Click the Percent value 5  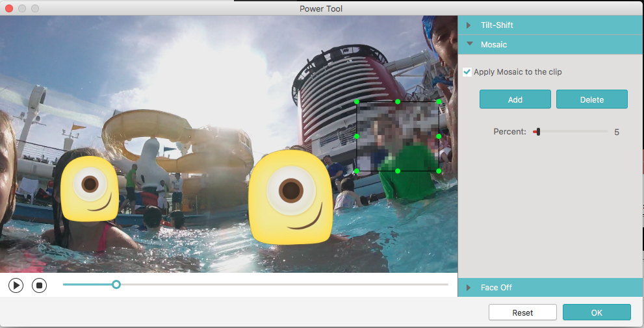tap(617, 132)
